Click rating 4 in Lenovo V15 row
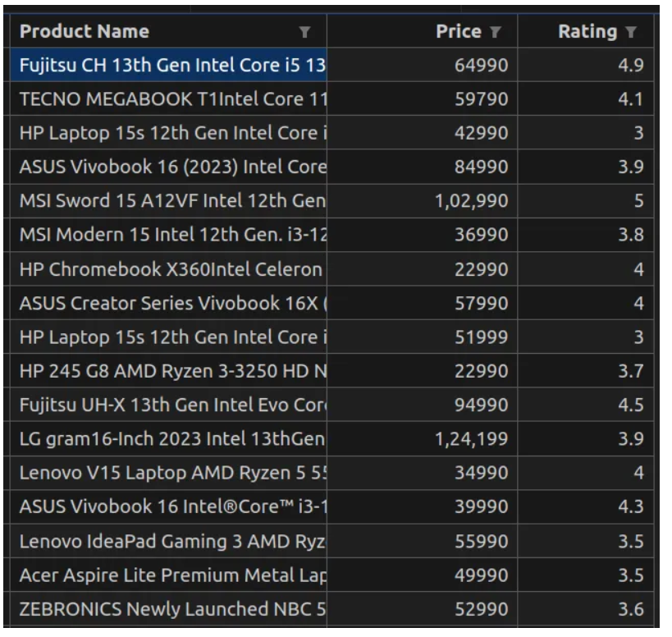 (x=586, y=472)
